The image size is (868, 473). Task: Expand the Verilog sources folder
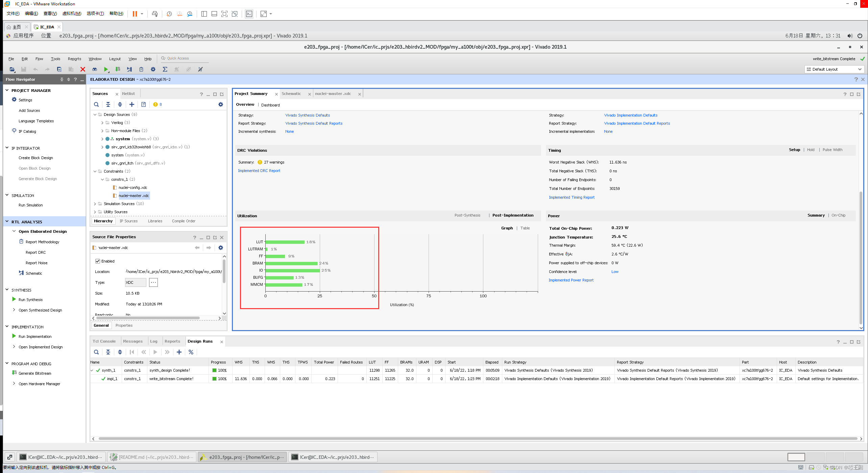coord(102,123)
